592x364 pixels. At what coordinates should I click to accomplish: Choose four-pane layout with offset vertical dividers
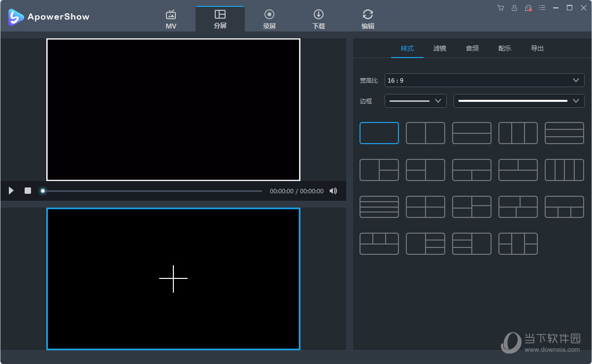(518, 207)
